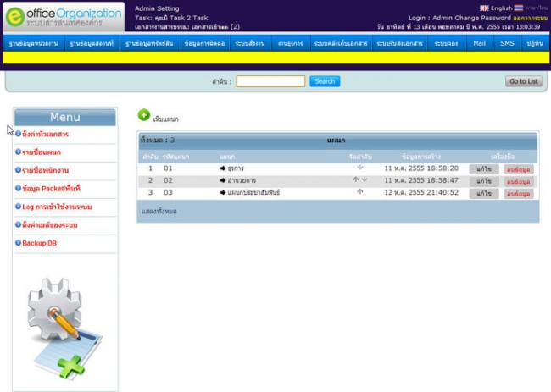
Task: Click the blue Search button
Action: click(x=325, y=81)
